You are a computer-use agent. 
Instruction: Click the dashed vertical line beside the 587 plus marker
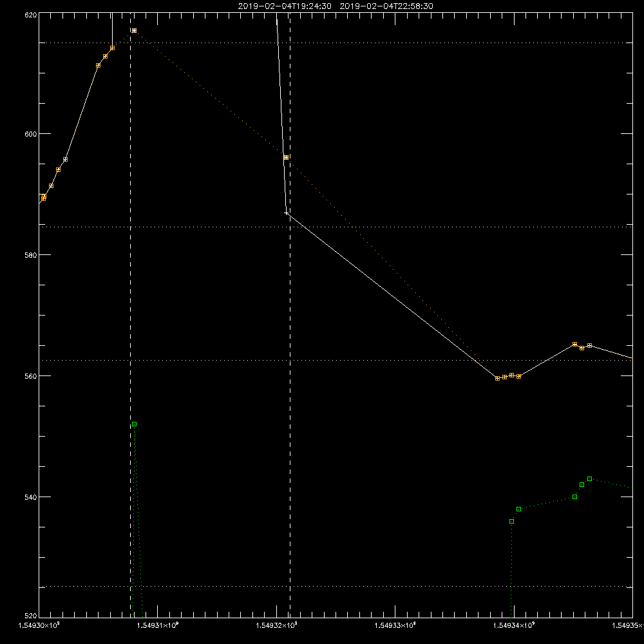[290, 314]
